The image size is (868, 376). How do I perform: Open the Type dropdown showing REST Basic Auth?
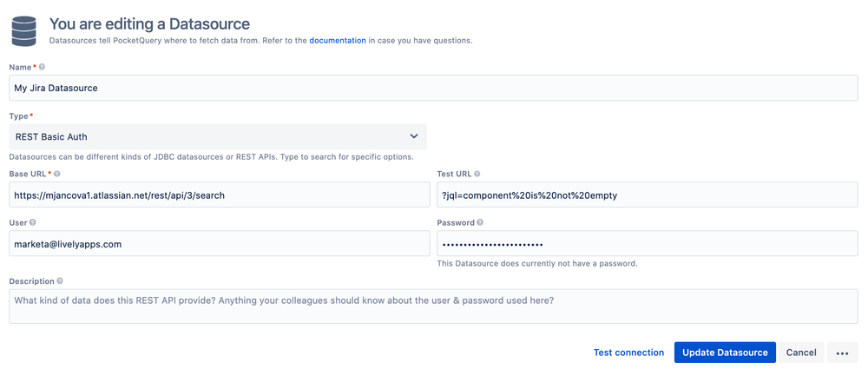(x=218, y=136)
